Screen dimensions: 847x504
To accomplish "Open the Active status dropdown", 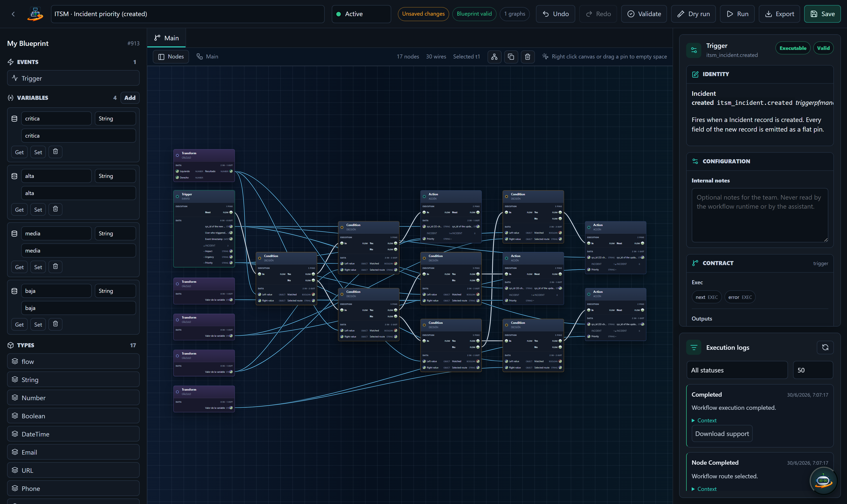I will coord(361,14).
